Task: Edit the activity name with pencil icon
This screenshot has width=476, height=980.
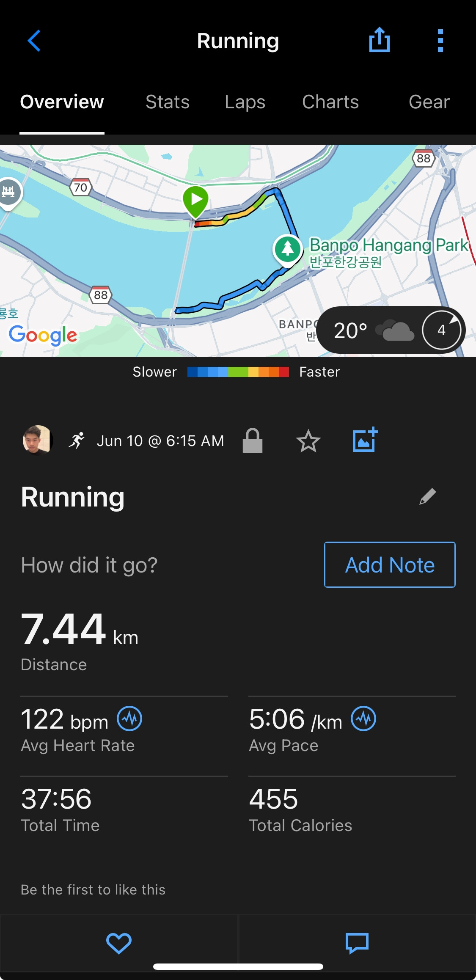Action: pos(427,496)
